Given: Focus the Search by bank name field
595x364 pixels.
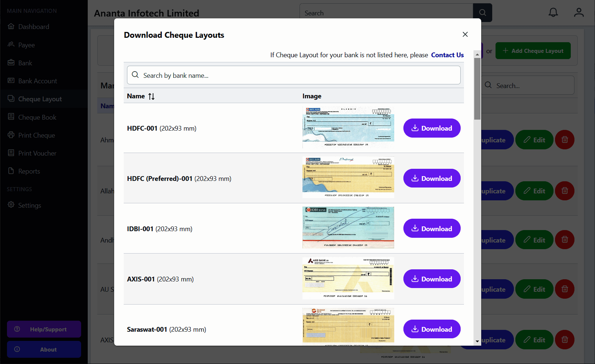Looking at the screenshot, I should point(294,75).
